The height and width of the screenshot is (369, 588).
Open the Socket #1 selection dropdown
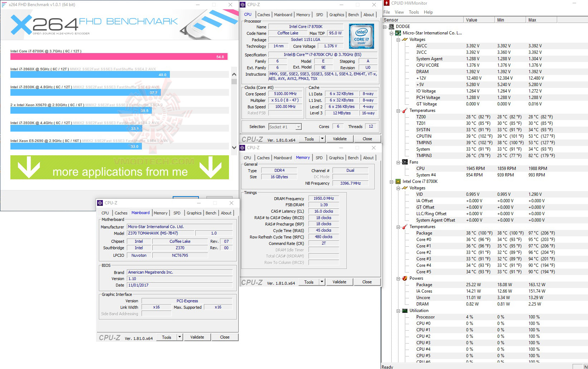298,127
